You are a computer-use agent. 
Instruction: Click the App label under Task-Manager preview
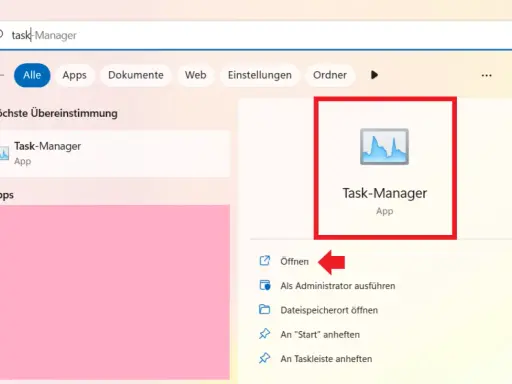[385, 211]
